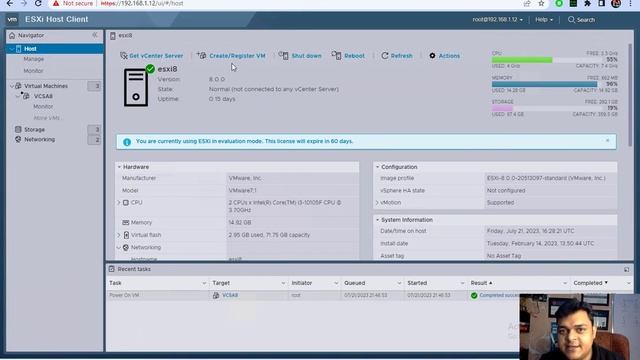Dismiss the evaluation mode banner
The height and width of the screenshot is (360, 640).
coord(607,140)
